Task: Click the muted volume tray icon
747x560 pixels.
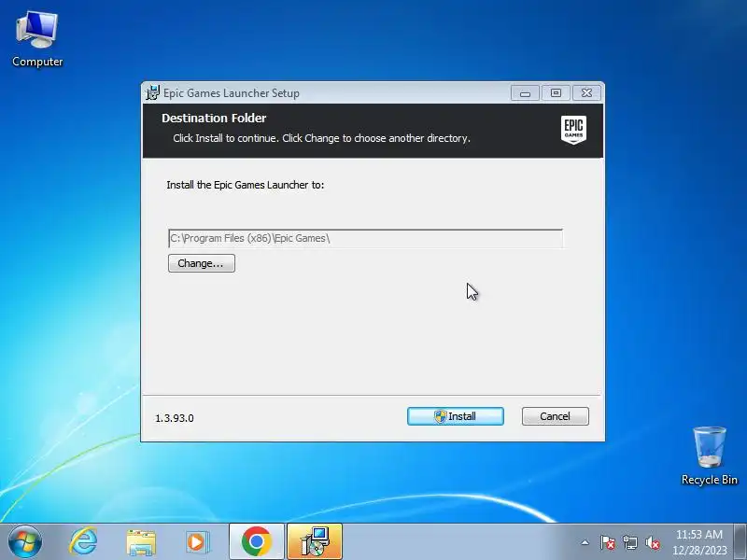Action: 652,542
